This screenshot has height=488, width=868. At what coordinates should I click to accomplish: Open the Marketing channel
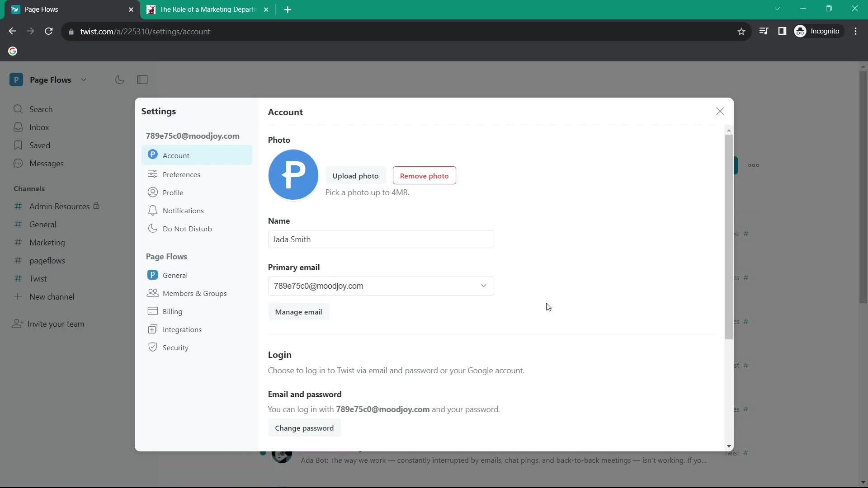pos(39,242)
